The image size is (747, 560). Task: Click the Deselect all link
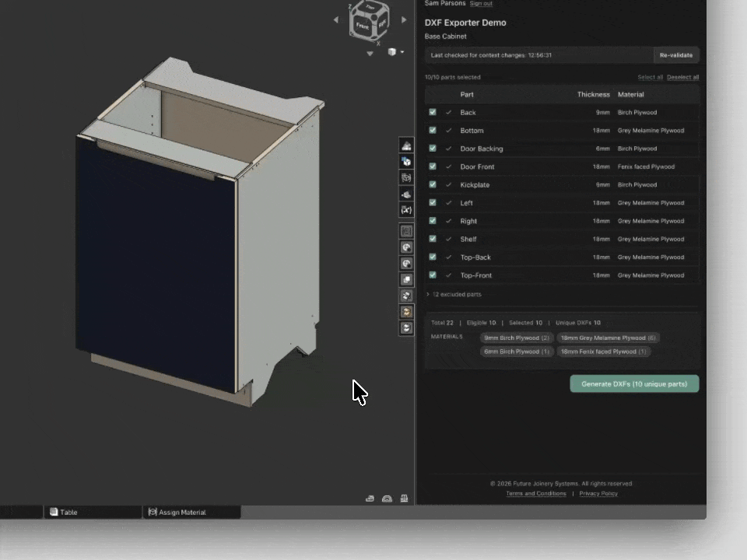(682, 77)
